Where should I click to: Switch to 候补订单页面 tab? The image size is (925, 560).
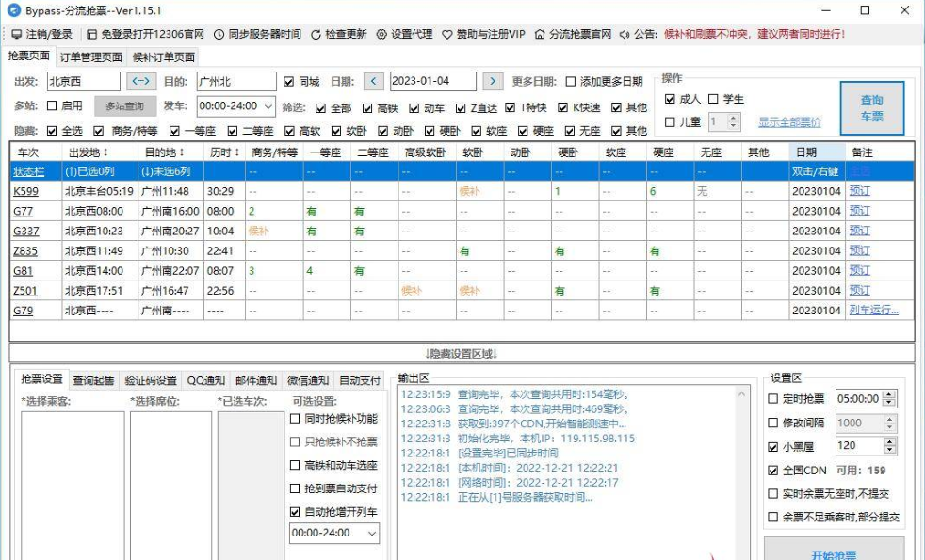pos(163,56)
